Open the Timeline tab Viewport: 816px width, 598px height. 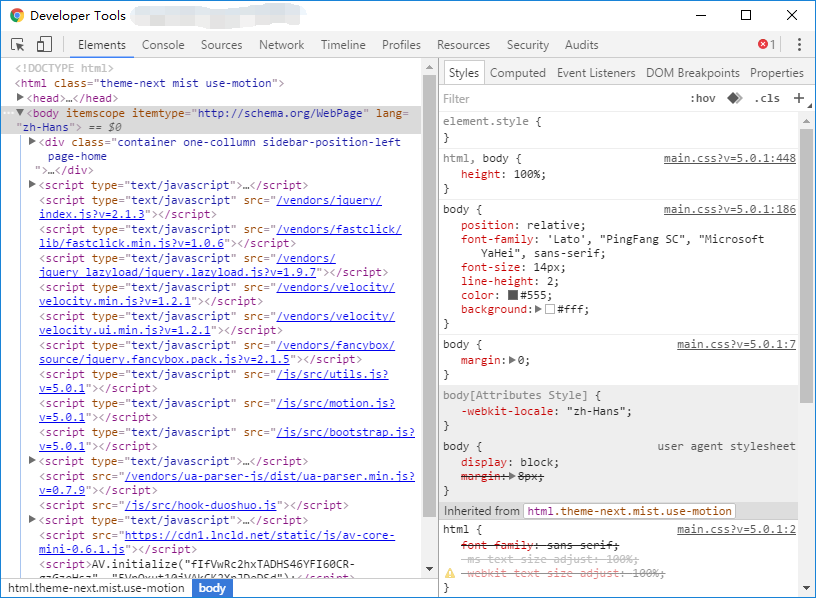pos(343,45)
